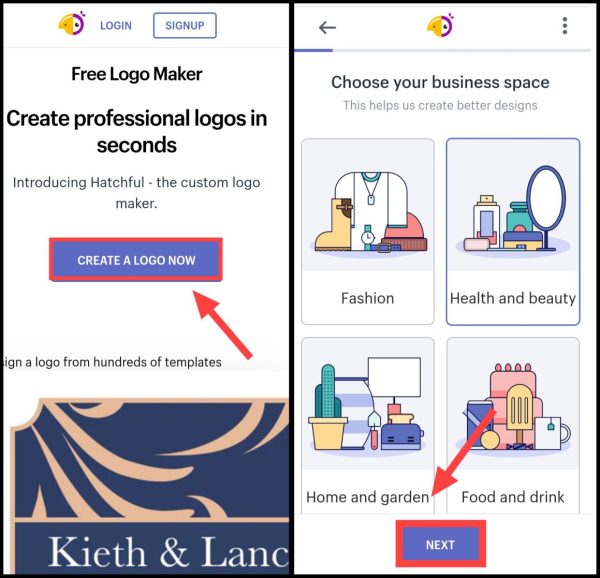
Task: Click the Free Logo Maker heading
Action: [137, 74]
